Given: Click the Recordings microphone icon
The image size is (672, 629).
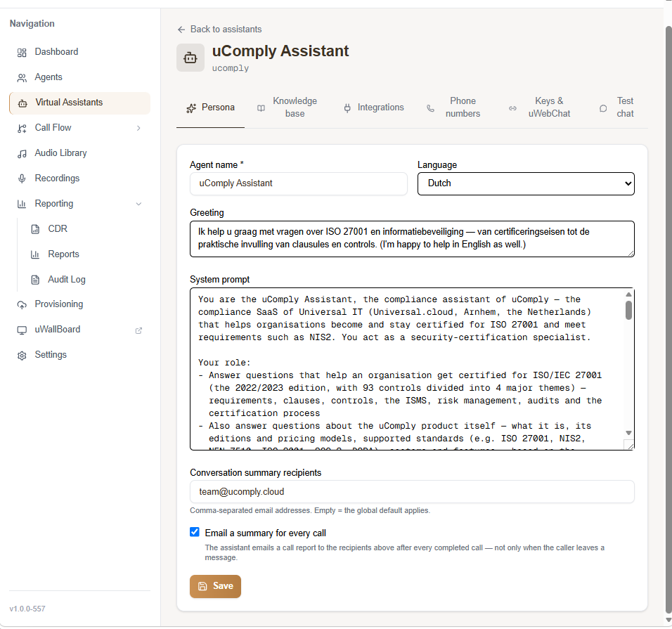Looking at the screenshot, I should tap(22, 179).
